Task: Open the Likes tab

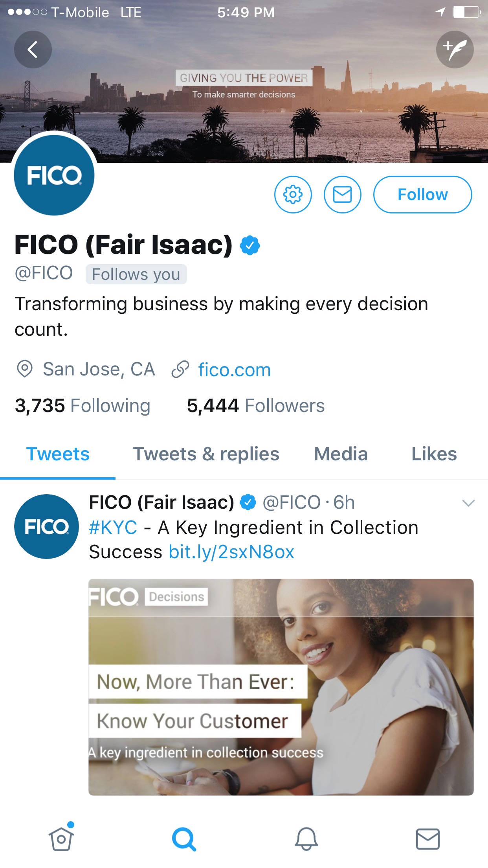Action: (x=434, y=454)
